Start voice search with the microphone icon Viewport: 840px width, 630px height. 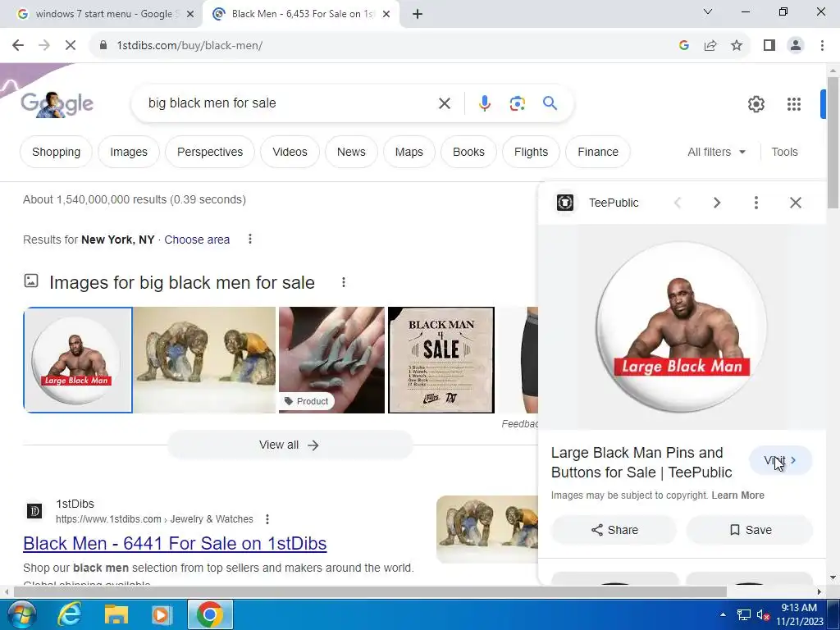click(484, 103)
